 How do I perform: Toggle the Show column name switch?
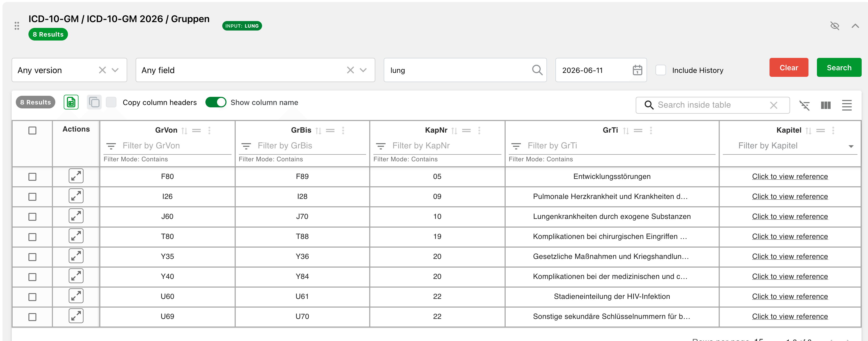[216, 102]
